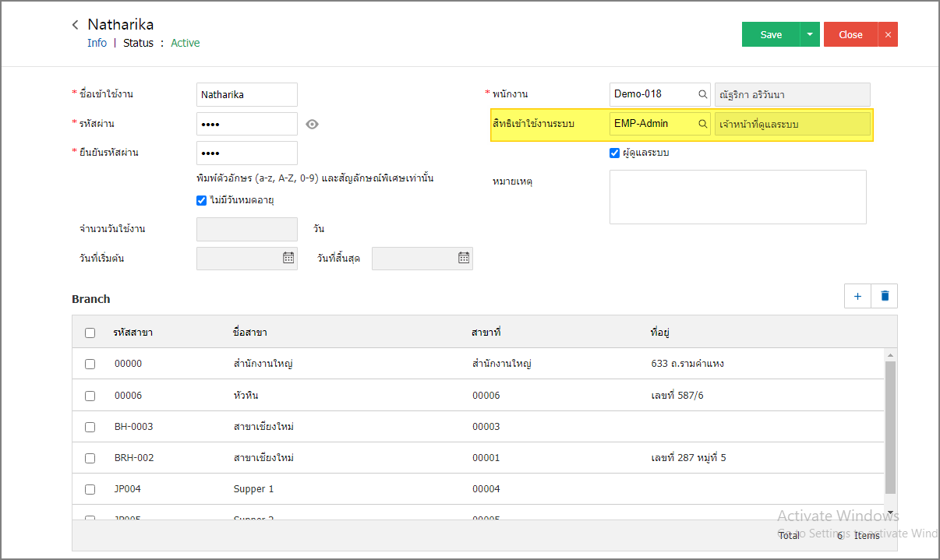Click the เจ้าหน้าที่ดูแลระบบ permission name field
The height and width of the screenshot is (560, 940).
[792, 124]
